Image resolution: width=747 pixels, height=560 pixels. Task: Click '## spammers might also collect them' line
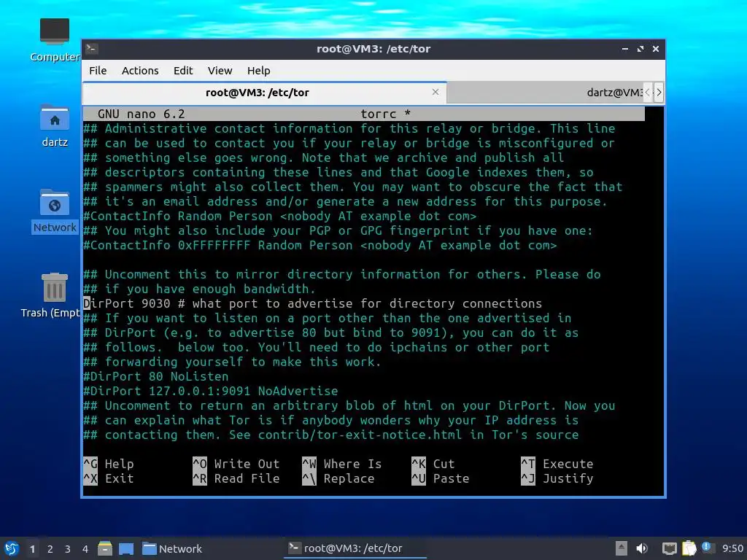click(353, 187)
